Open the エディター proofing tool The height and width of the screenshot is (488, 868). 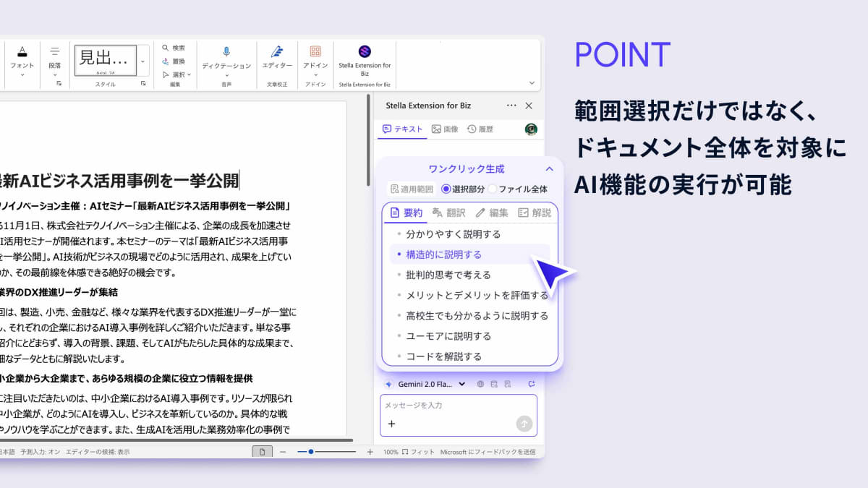coord(277,56)
